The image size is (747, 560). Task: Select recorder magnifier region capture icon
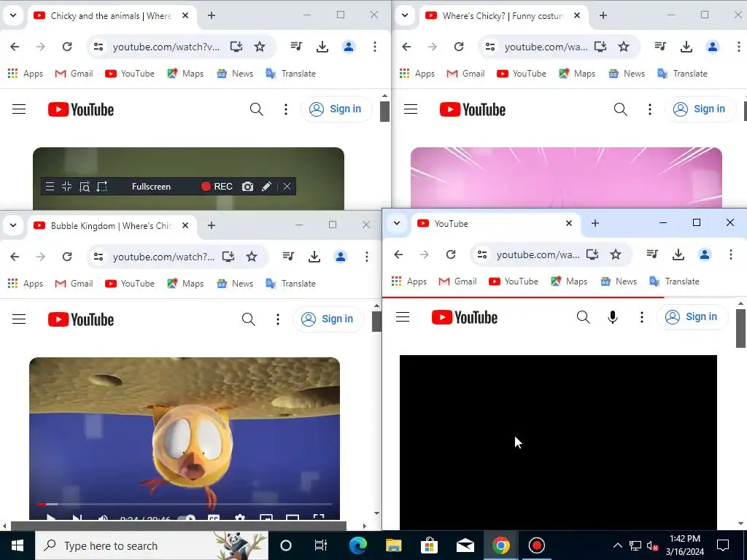pos(85,187)
